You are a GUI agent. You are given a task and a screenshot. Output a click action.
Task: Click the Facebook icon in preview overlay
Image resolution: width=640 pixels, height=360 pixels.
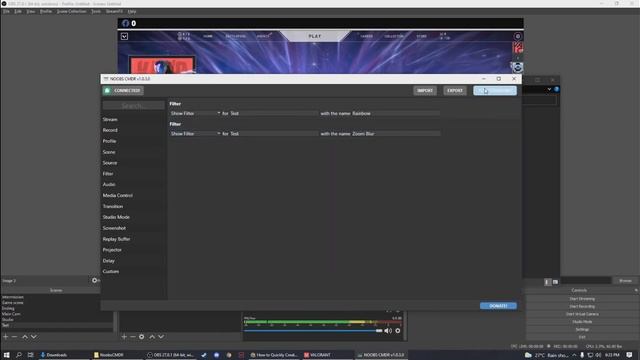point(125,23)
